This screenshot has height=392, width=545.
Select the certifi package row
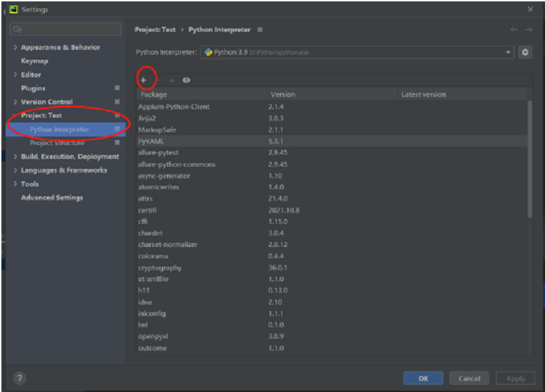point(332,210)
